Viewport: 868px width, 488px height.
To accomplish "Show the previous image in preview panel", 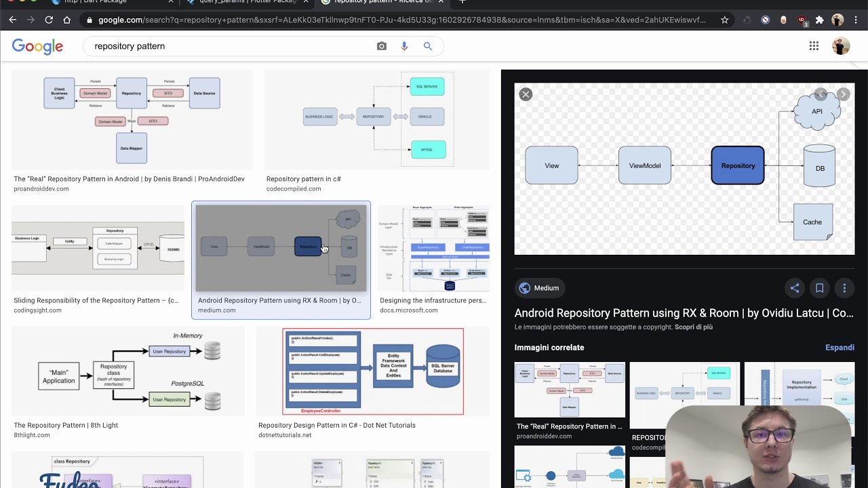I will [821, 94].
